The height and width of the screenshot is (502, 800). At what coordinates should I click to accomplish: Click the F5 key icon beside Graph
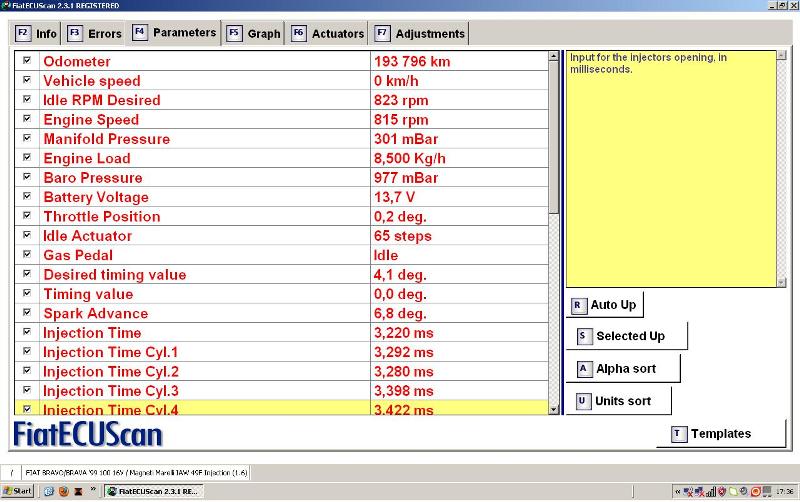click(x=234, y=33)
